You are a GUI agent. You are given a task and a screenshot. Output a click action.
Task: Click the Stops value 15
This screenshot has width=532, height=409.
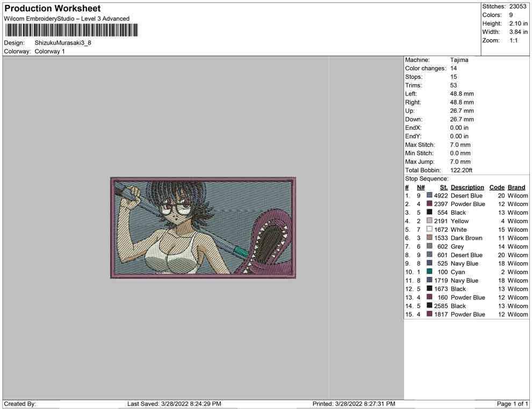pos(454,77)
